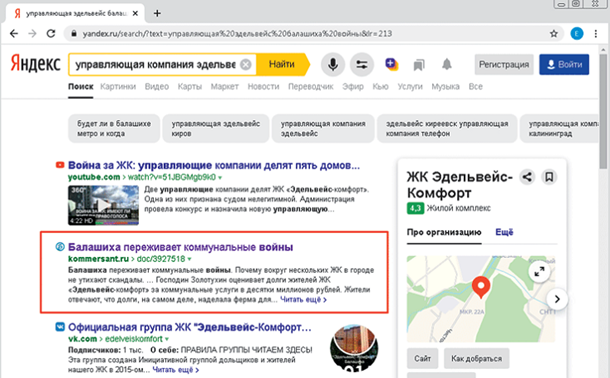Expand the Все services menu
This screenshot has height=378, width=610.
[475, 87]
